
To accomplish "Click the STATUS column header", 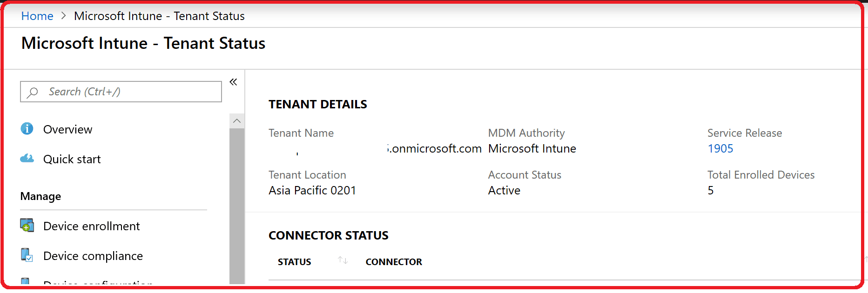I will click(x=294, y=262).
